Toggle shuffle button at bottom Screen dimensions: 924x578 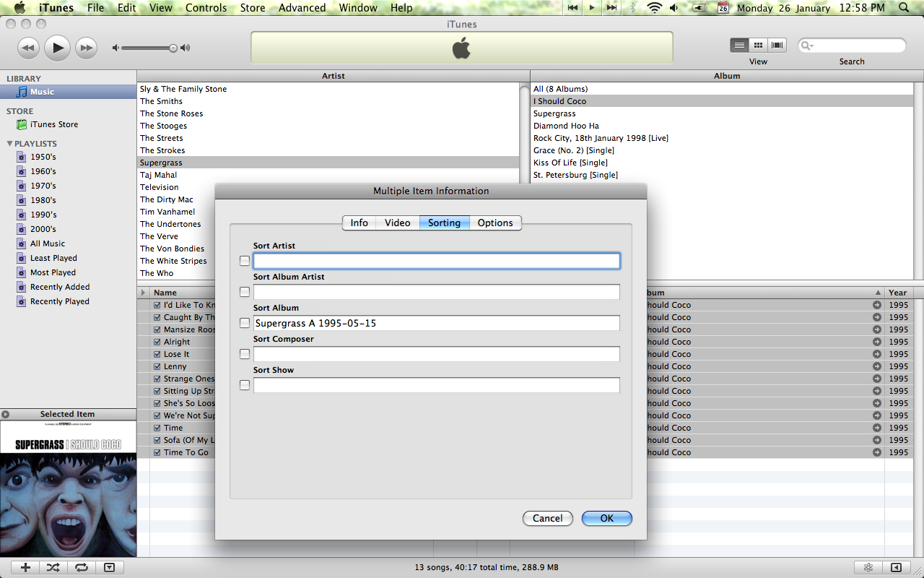53,568
